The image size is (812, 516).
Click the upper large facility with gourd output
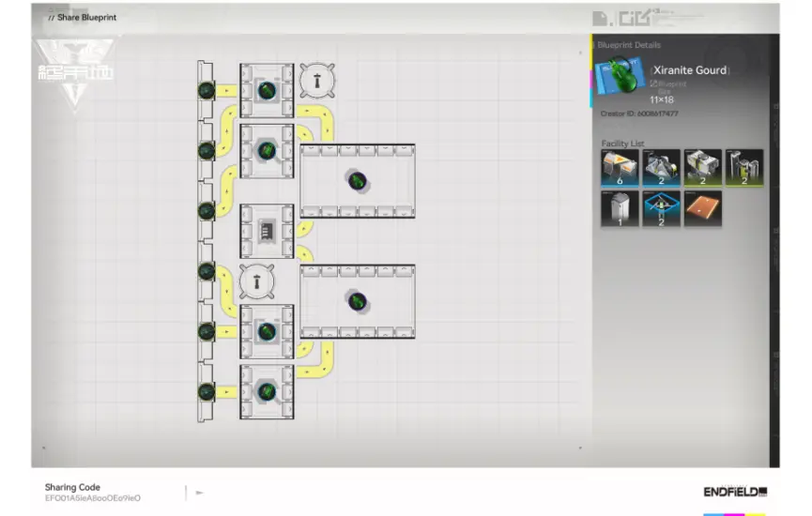(357, 180)
